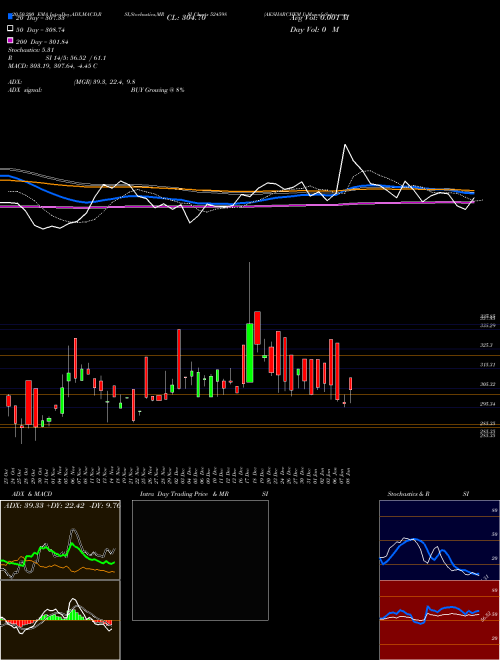Click the 'Day Vol: 0 M' label
Image resolution: width=500 pixels, height=660 pixels.
click(314, 30)
